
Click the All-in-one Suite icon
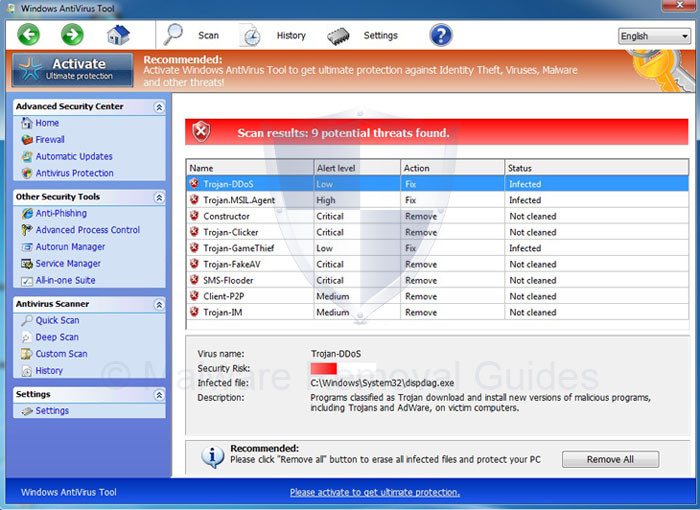pyautogui.click(x=27, y=280)
